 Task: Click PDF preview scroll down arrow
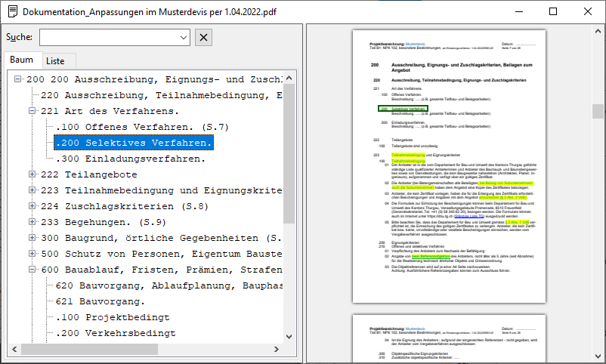point(598,356)
